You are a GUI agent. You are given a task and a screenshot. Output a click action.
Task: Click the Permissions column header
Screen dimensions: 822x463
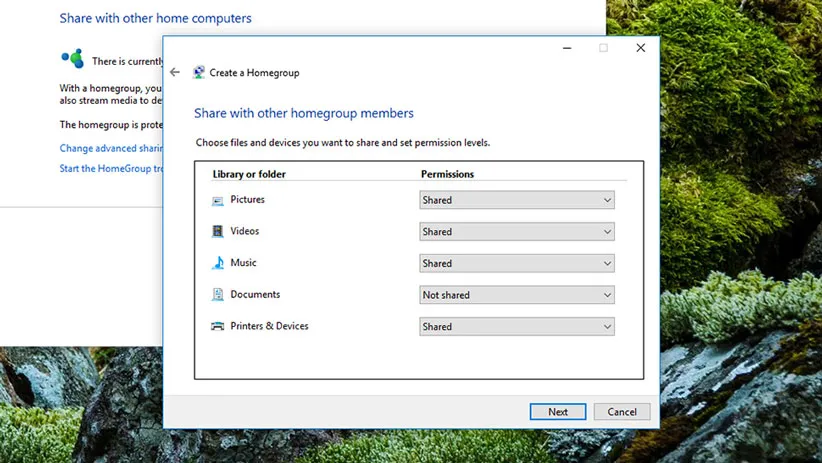point(447,174)
